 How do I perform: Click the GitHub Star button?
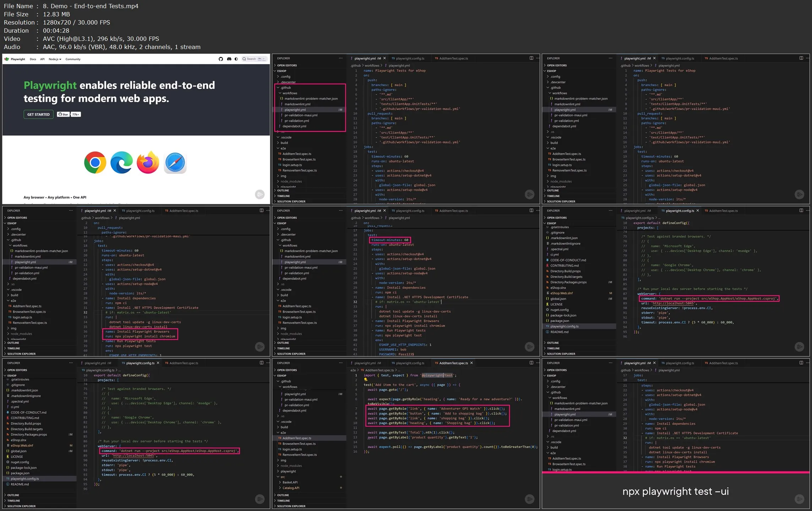click(63, 114)
